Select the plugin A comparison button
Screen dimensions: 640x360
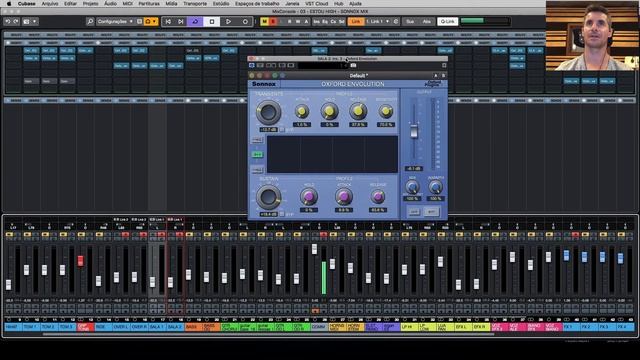[436, 76]
